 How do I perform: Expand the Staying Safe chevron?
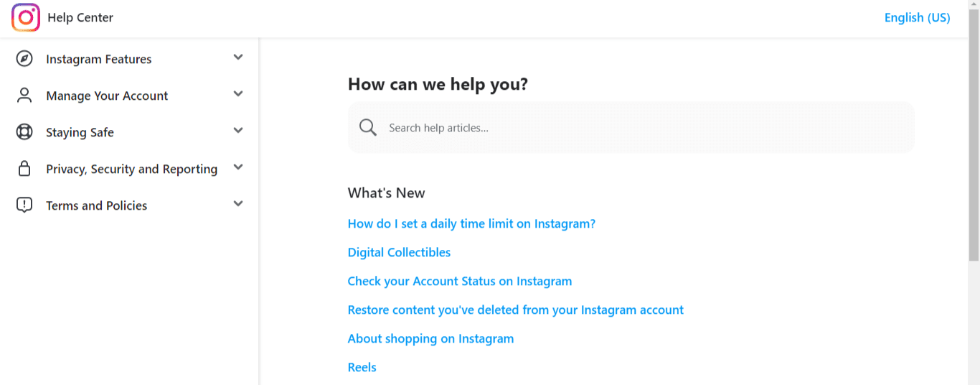238,131
